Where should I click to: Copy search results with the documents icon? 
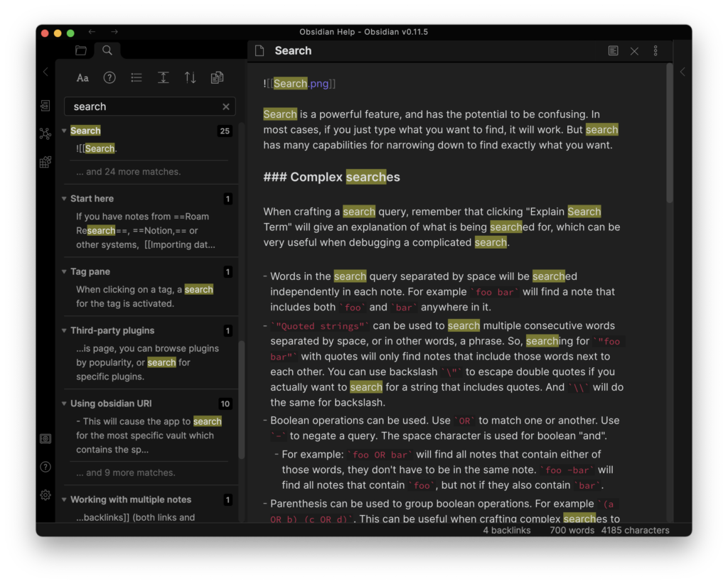click(x=217, y=78)
